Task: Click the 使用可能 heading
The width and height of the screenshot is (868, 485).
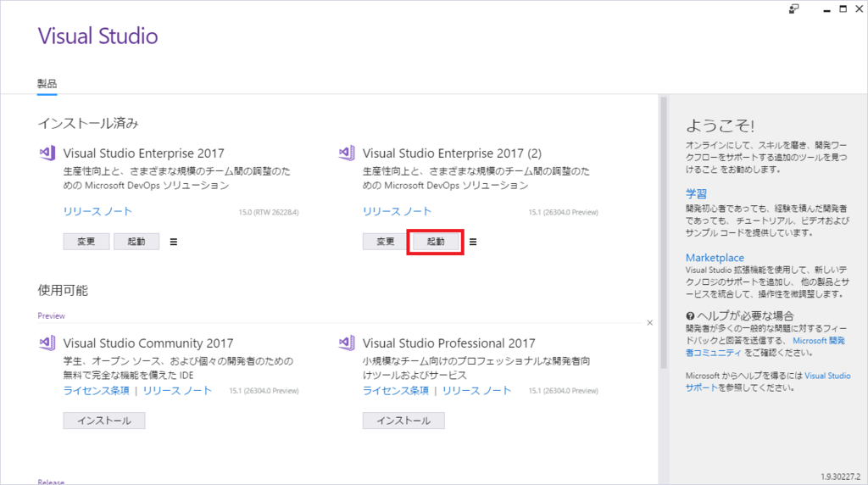Action: (63, 291)
